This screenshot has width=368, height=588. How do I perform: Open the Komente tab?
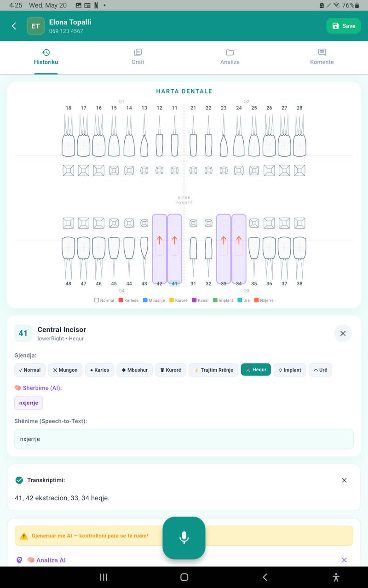[322, 58]
